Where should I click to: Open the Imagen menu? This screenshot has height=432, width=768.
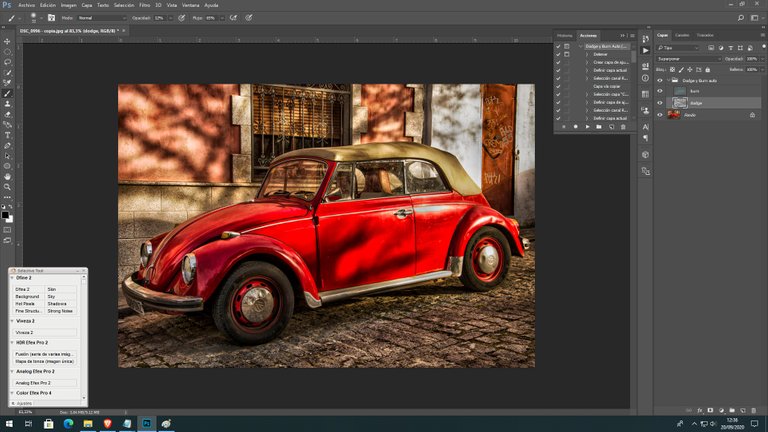(x=69, y=5)
